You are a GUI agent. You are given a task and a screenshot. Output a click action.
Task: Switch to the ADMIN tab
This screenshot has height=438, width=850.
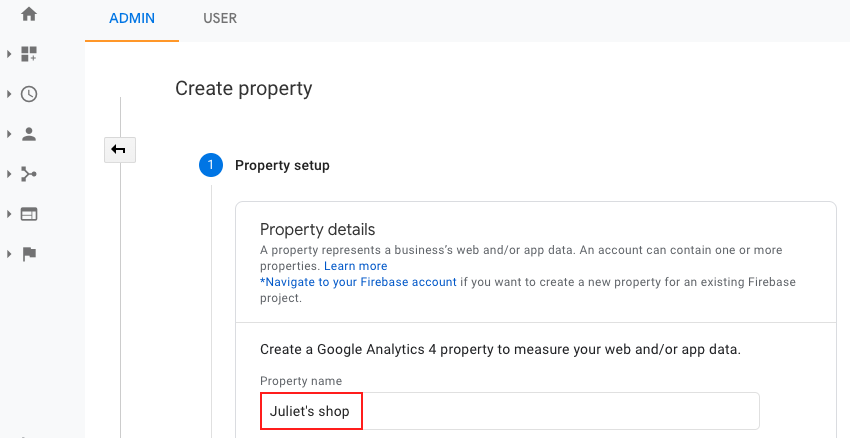(132, 18)
